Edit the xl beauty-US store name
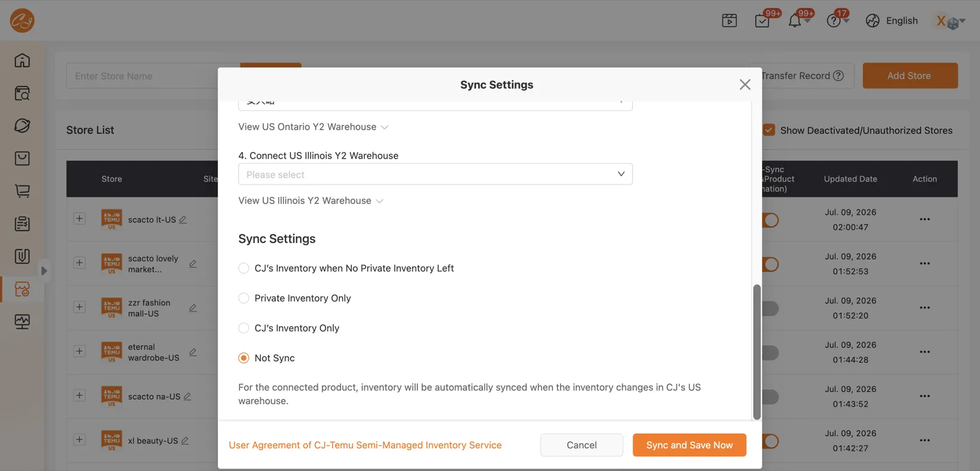This screenshot has height=471, width=980. pos(185,440)
